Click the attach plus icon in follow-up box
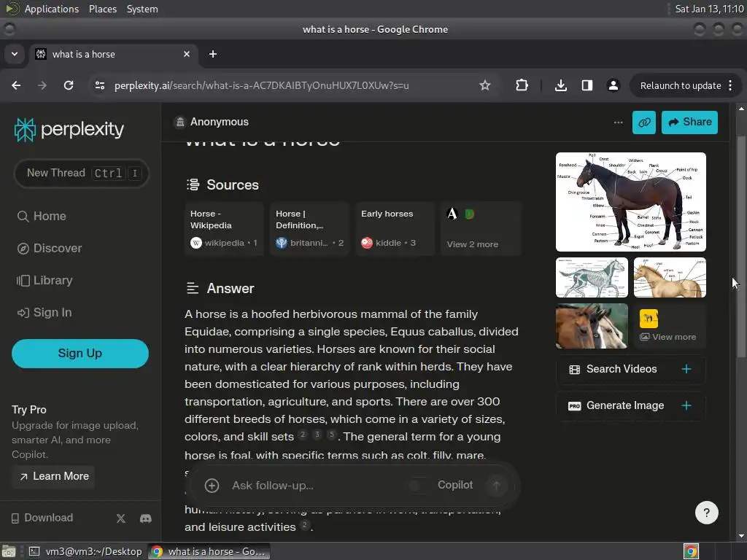The image size is (747, 560). tap(212, 486)
